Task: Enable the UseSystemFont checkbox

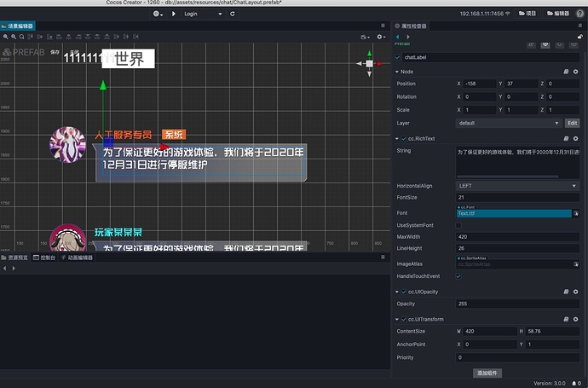Action: click(460, 224)
